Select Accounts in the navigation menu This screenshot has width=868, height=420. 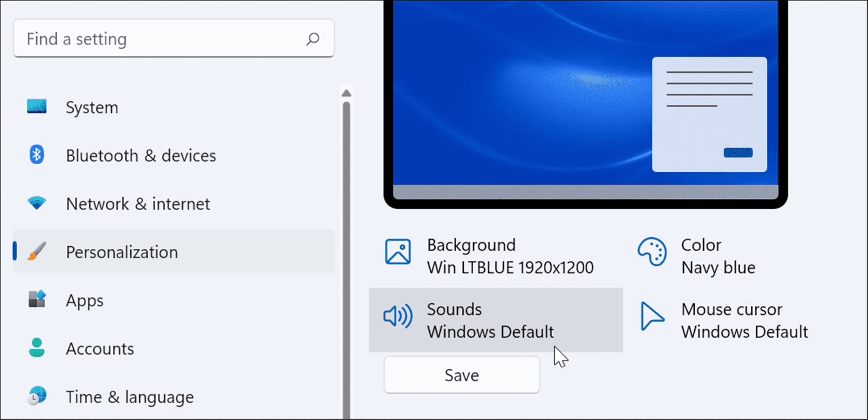[100, 348]
